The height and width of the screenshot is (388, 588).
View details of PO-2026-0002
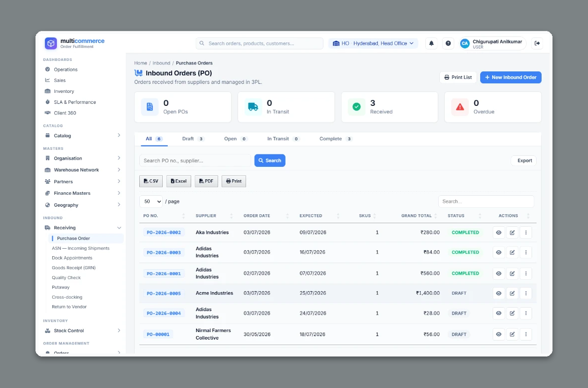[x=499, y=233]
